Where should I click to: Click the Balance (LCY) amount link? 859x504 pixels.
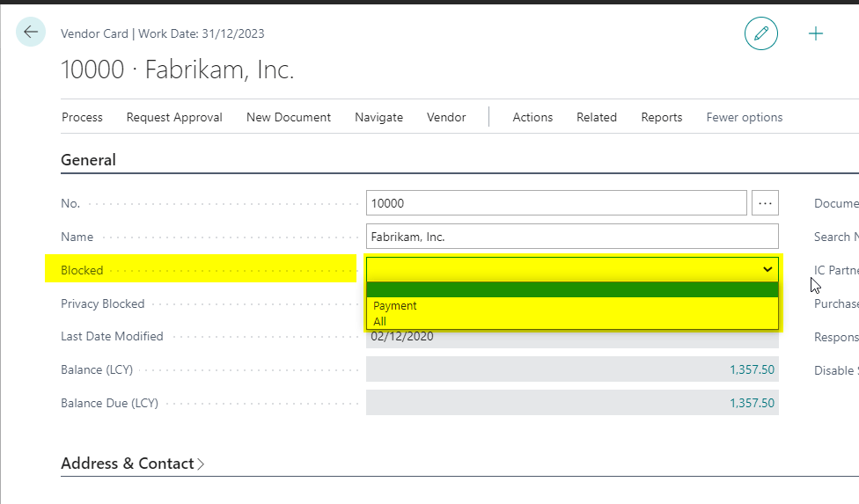click(x=752, y=369)
